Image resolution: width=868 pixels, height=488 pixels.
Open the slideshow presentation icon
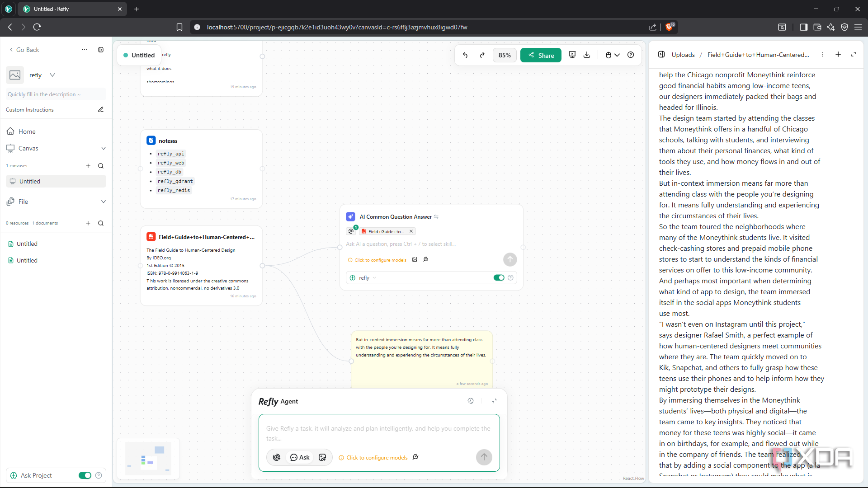pyautogui.click(x=572, y=55)
